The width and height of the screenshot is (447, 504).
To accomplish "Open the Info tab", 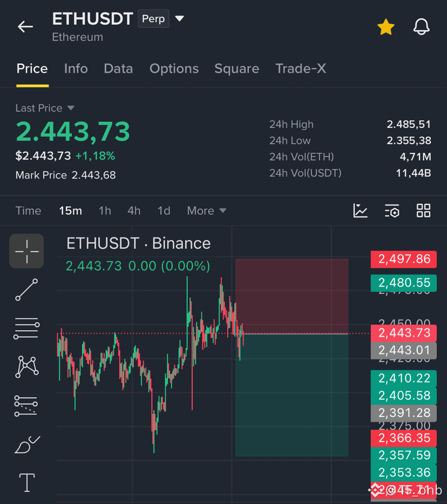I will (76, 69).
